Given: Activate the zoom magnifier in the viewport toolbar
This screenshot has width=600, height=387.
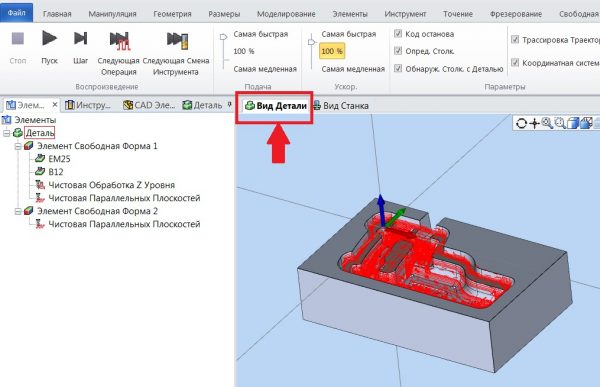Looking at the screenshot, I should tap(547, 123).
